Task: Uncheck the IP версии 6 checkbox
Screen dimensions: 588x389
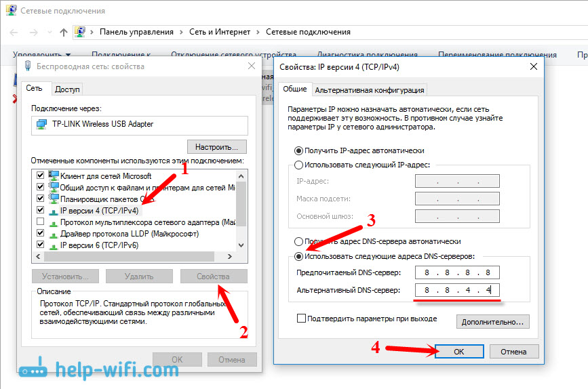Action: [x=41, y=245]
